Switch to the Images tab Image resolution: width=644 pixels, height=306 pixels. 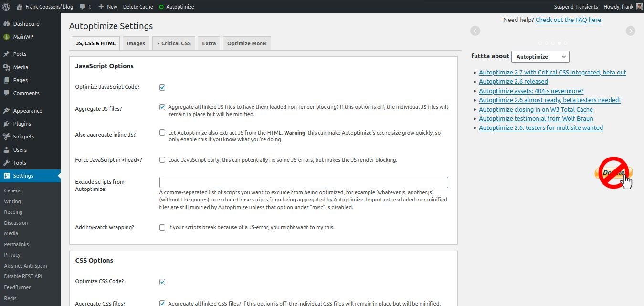point(136,43)
